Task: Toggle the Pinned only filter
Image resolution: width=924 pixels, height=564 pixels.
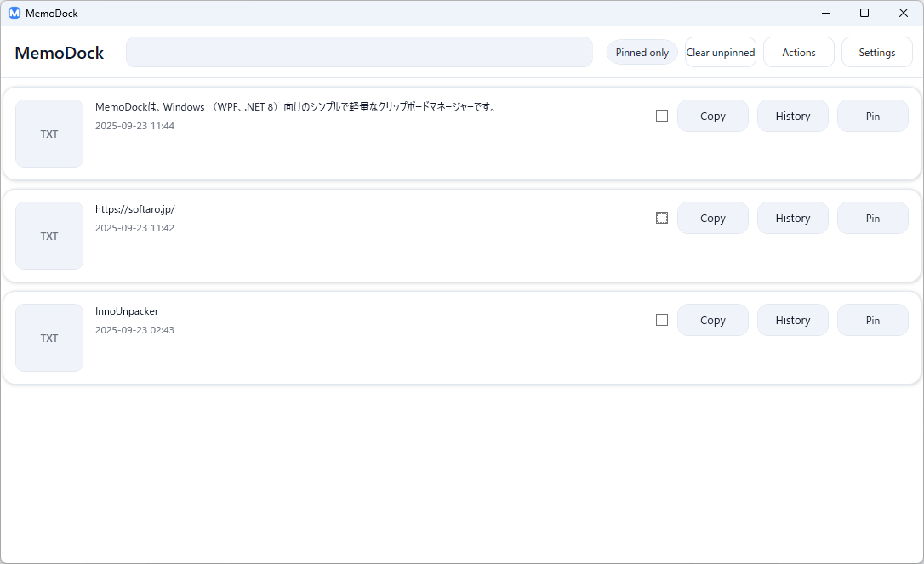Action: click(642, 53)
